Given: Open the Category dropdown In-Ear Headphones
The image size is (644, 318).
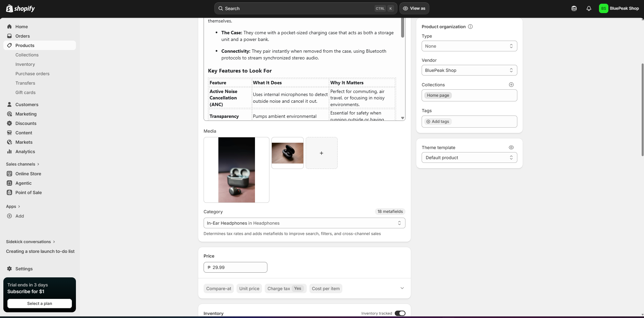Looking at the screenshot, I should click(304, 223).
